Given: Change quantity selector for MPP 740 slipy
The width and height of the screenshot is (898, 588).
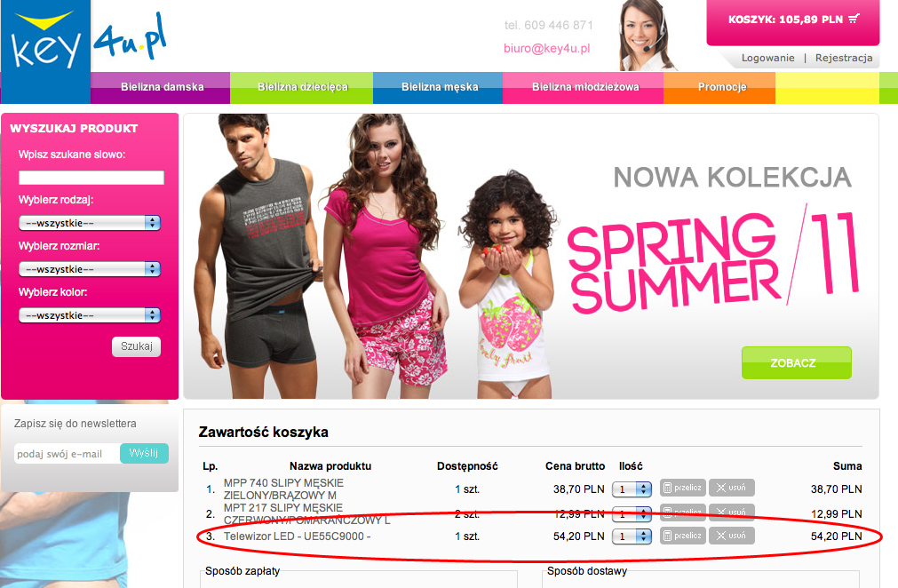Looking at the screenshot, I should tap(632, 489).
